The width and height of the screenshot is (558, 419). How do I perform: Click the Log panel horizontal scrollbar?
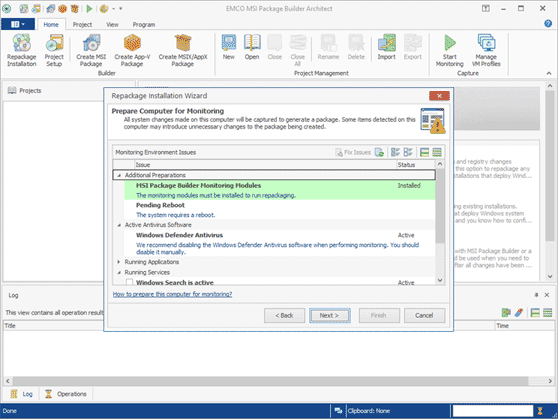pos(270,381)
